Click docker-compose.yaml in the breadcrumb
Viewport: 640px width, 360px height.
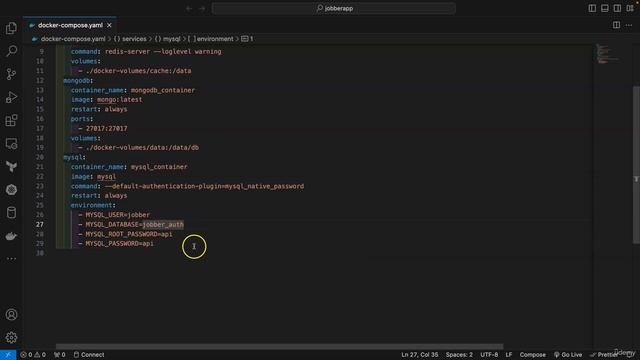click(73, 39)
